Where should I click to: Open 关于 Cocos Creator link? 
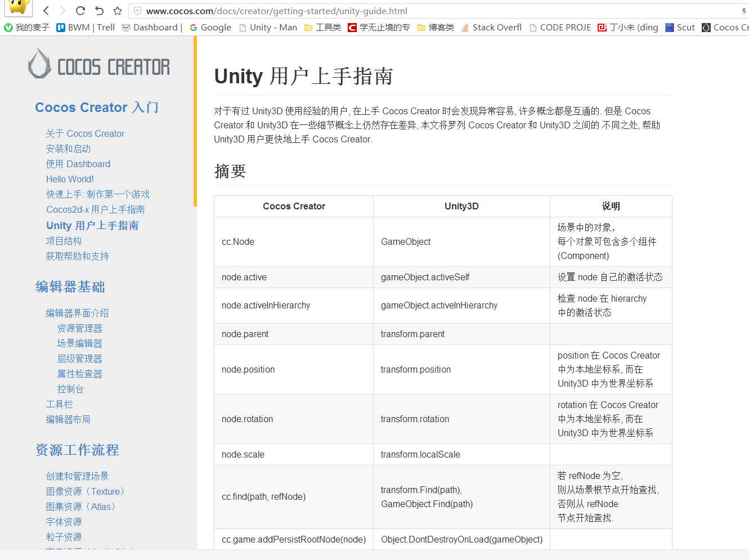tap(85, 133)
